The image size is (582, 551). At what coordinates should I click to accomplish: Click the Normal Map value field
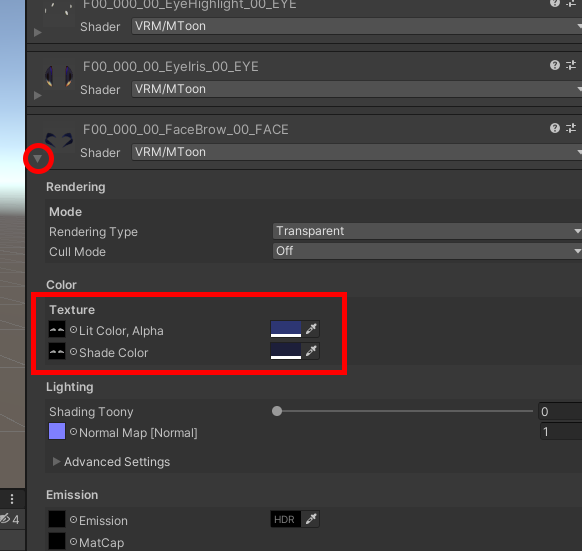click(x=561, y=432)
